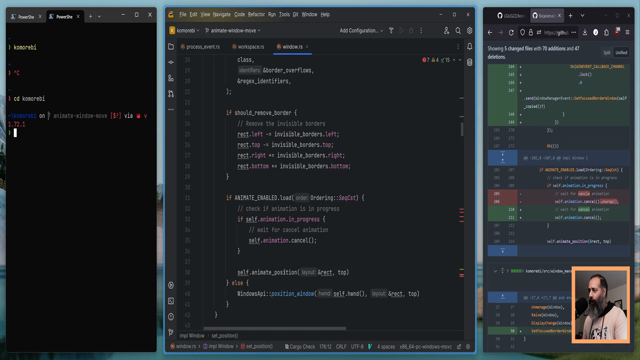This screenshot has height=360, width=640.
Task: Open Search Everywhere magnifier in IDE
Action: tap(458, 31)
